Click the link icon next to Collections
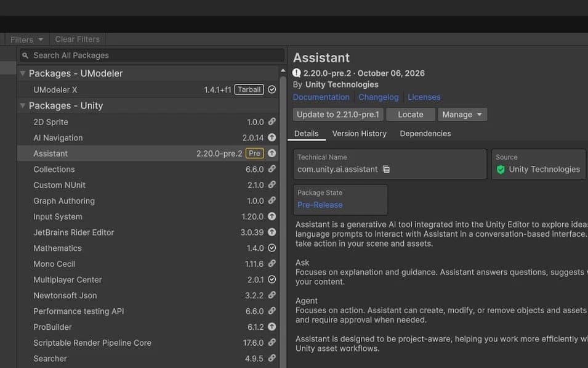Screen dimensions: 588x368 pos(272,169)
